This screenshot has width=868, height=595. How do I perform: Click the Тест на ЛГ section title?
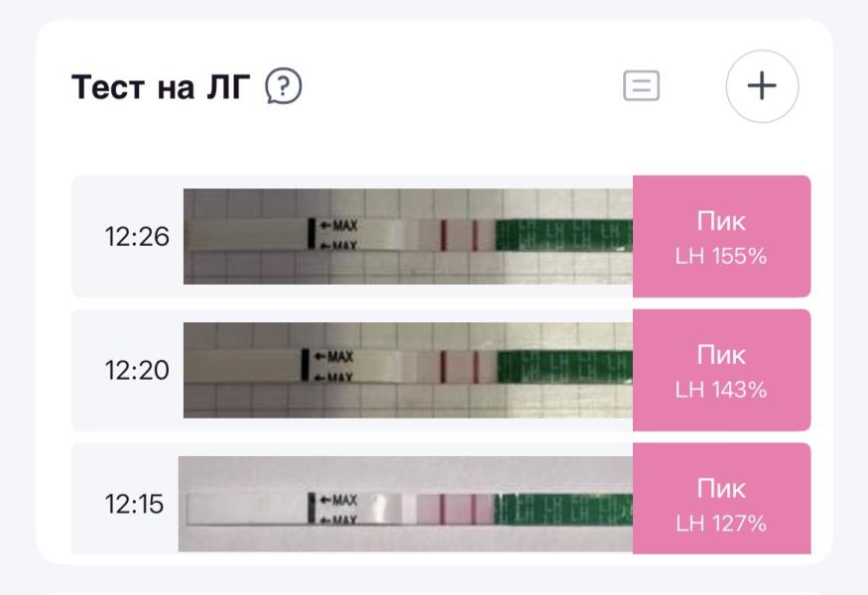(x=165, y=87)
